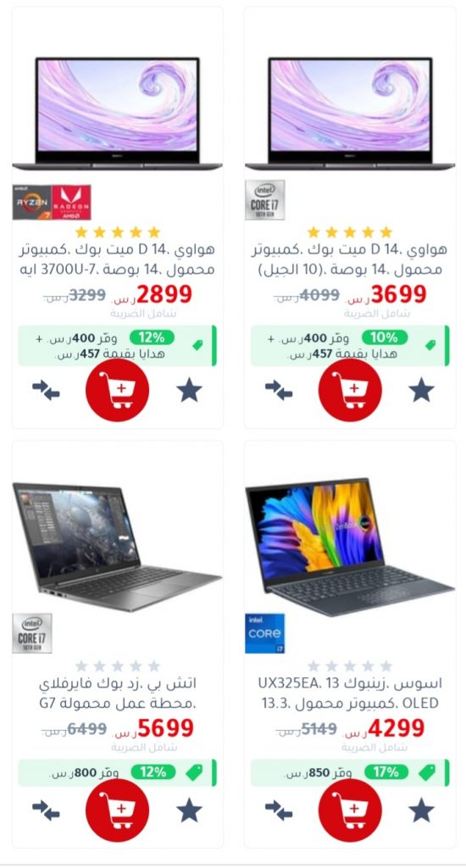Open five-star rating of Ryzen Huawei MateBook
Viewport: 466px width, 868px height.
click(x=117, y=232)
